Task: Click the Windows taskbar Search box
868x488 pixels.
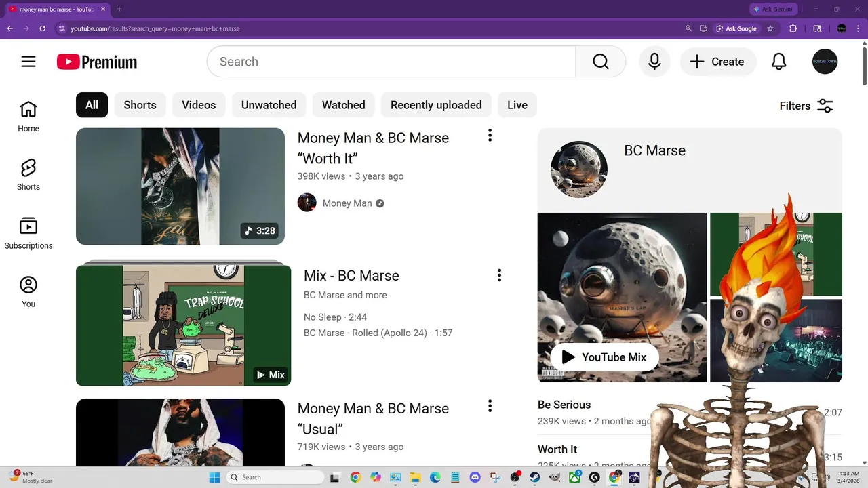Action: (x=274, y=477)
